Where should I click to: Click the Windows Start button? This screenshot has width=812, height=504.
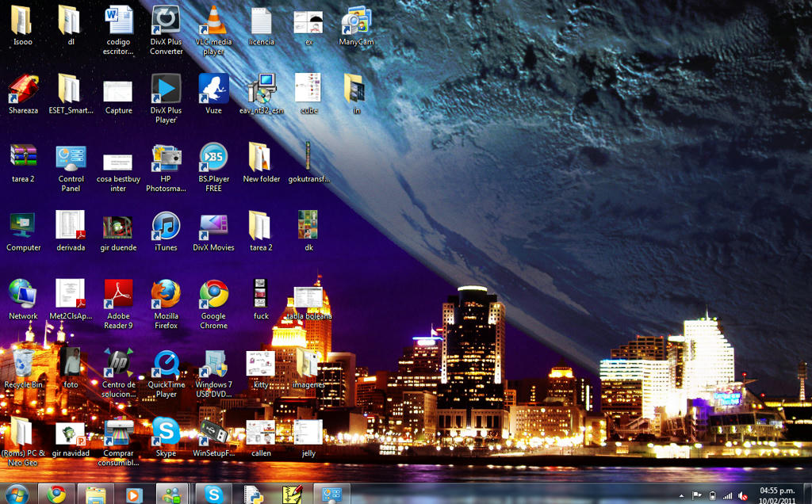tap(16, 494)
